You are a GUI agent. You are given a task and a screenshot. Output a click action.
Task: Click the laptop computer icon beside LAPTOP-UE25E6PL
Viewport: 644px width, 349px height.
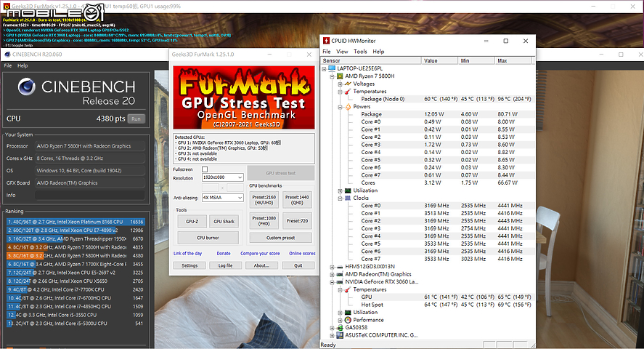[x=332, y=68]
